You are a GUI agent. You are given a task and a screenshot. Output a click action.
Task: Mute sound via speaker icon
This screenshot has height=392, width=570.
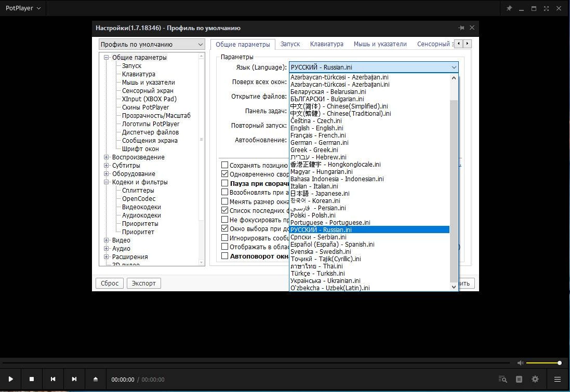click(520, 362)
